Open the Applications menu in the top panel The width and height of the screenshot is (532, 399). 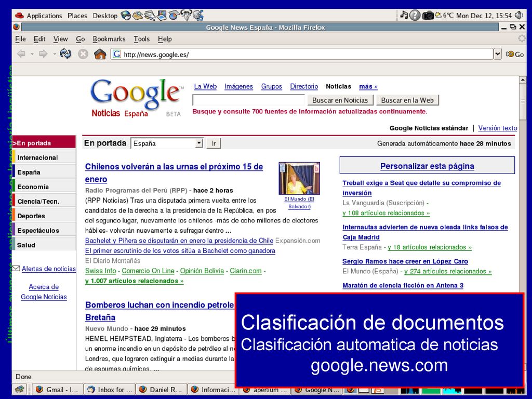click(44, 16)
